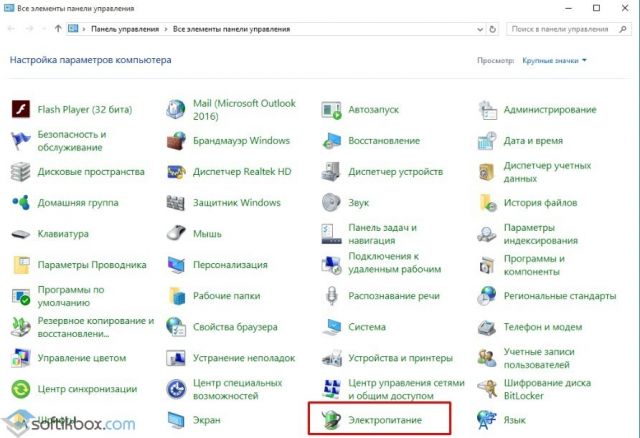Open the Телефон и модем link
The image size is (640, 438).
543,327
